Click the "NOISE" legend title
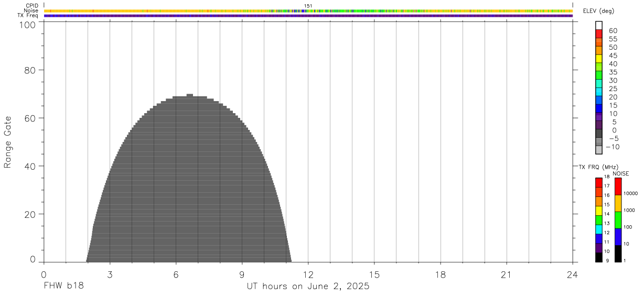The image size is (644, 297). tap(620, 173)
